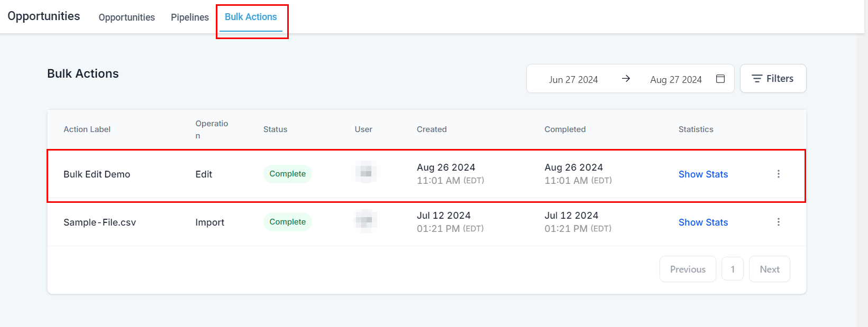Open three-dot menu for Sample-File.csv row
The height and width of the screenshot is (327, 868).
pyautogui.click(x=778, y=222)
